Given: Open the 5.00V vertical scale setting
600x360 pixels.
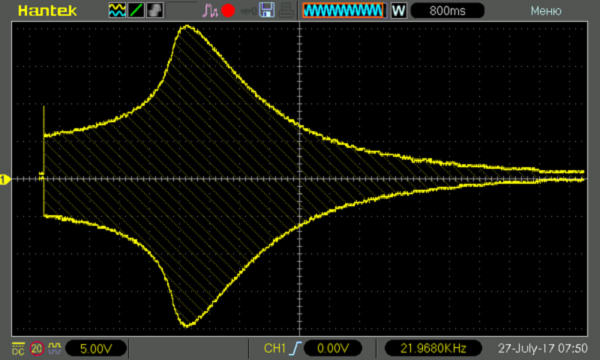Looking at the screenshot, I should click(x=96, y=349).
